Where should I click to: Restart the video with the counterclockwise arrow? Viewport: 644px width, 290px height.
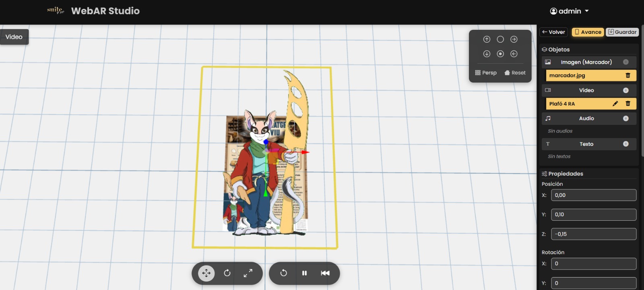point(283,273)
